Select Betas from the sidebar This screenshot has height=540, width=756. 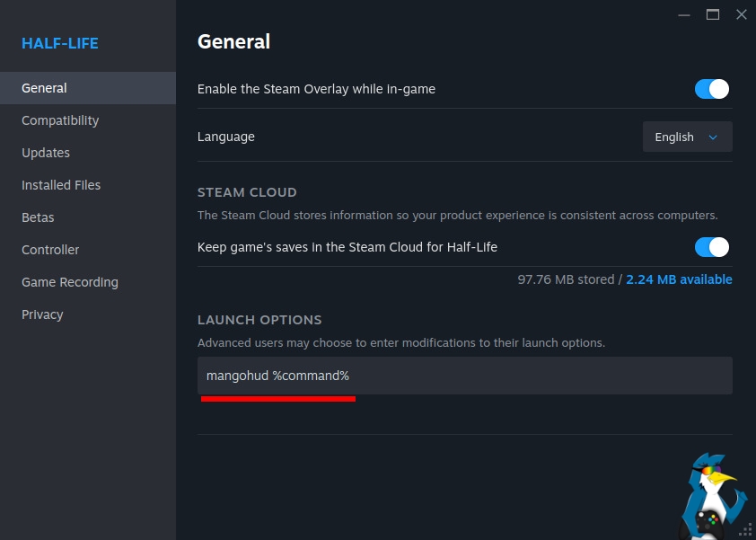(38, 217)
